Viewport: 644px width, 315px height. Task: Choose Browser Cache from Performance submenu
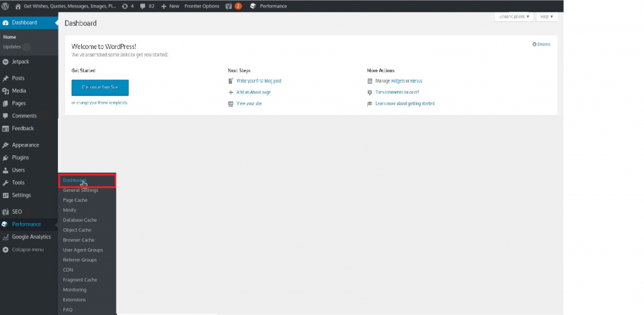pyautogui.click(x=79, y=240)
